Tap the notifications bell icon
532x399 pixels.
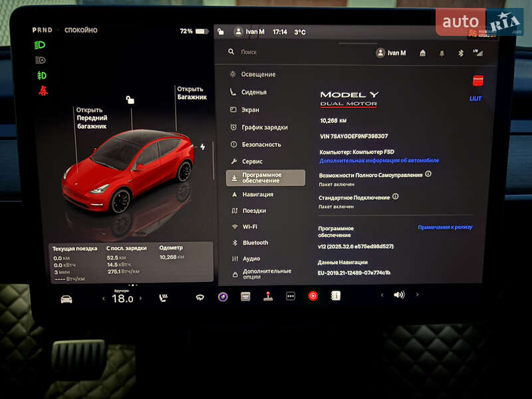pyautogui.click(x=442, y=53)
